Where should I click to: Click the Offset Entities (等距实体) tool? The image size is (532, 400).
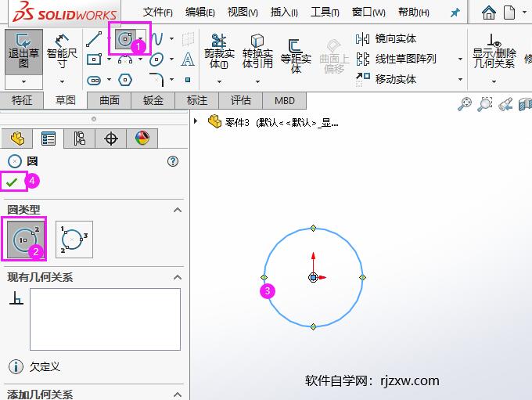tap(296, 56)
